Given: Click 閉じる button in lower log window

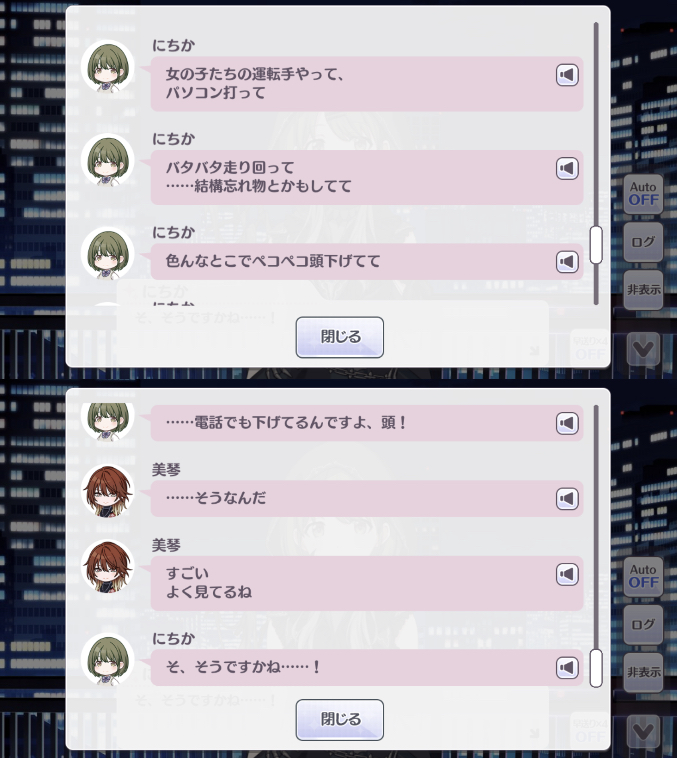Looking at the screenshot, I should (x=340, y=720).
